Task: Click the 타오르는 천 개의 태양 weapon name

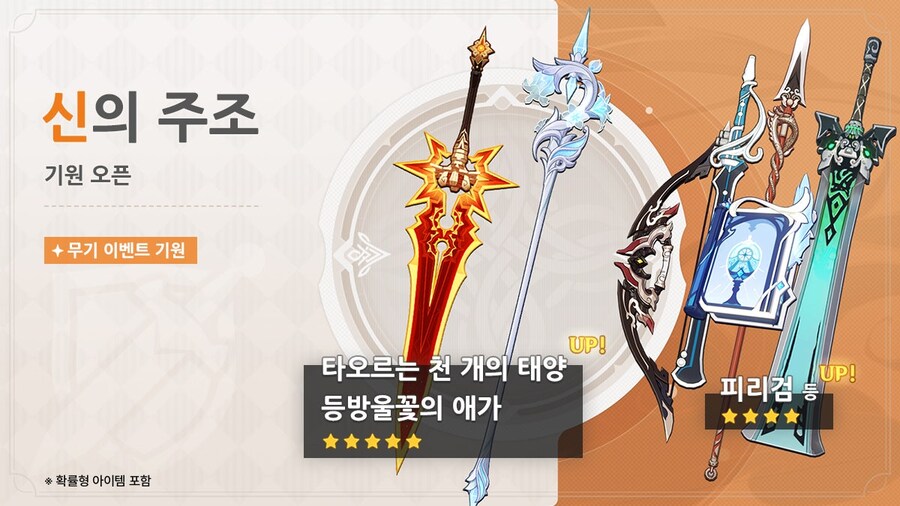Action: pyautogui.click(x=444, y=369)
